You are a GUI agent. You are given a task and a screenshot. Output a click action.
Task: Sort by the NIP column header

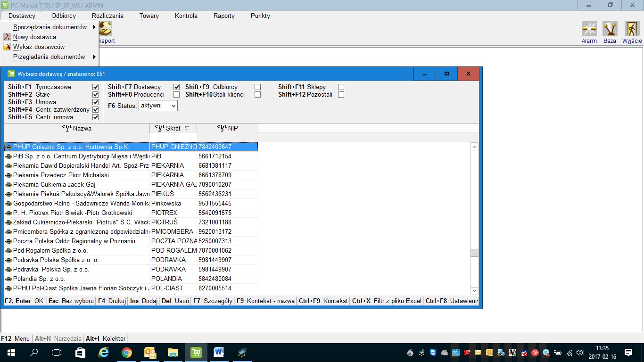[228, 128]
